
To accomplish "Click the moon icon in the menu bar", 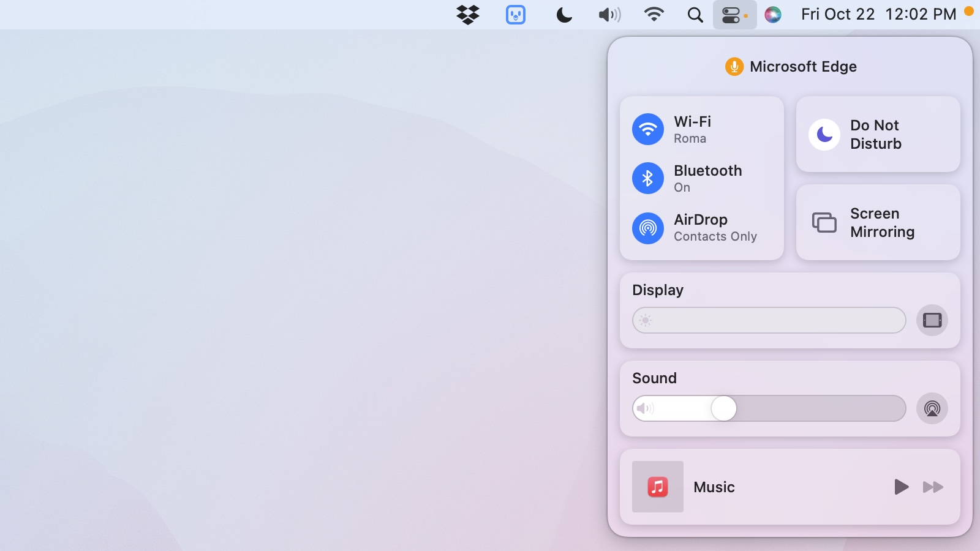I will tap(564, 15).
